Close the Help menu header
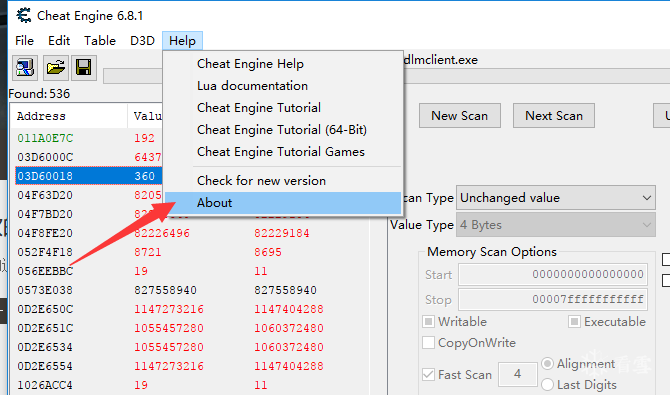 point(182,41)
